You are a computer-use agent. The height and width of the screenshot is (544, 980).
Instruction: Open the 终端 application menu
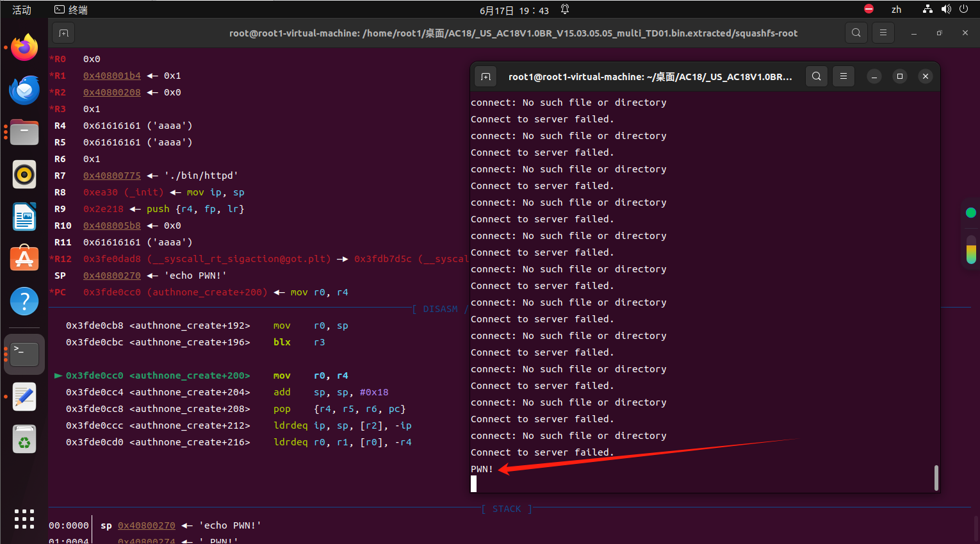[x=71, y=10]
